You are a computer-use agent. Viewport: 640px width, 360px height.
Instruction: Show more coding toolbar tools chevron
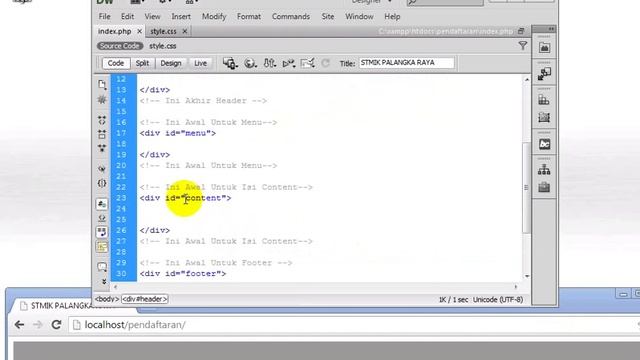click(104, 282)
